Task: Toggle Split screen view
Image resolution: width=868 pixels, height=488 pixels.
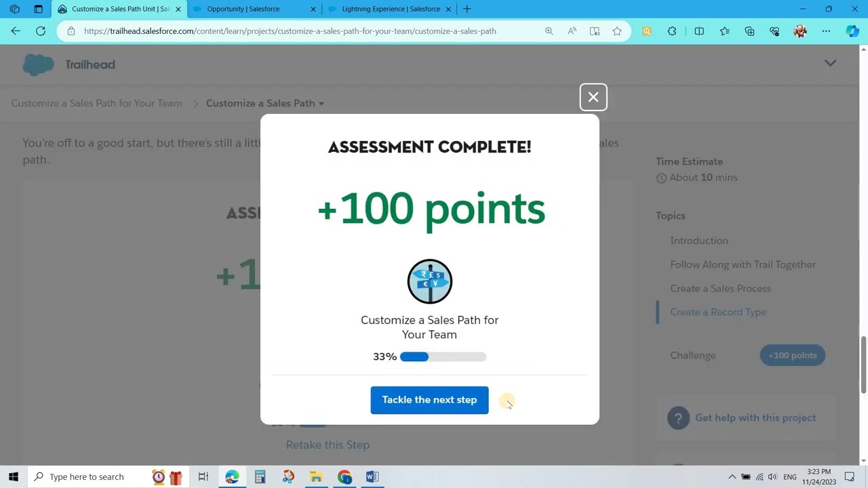Action: click(x=699, y=31)
